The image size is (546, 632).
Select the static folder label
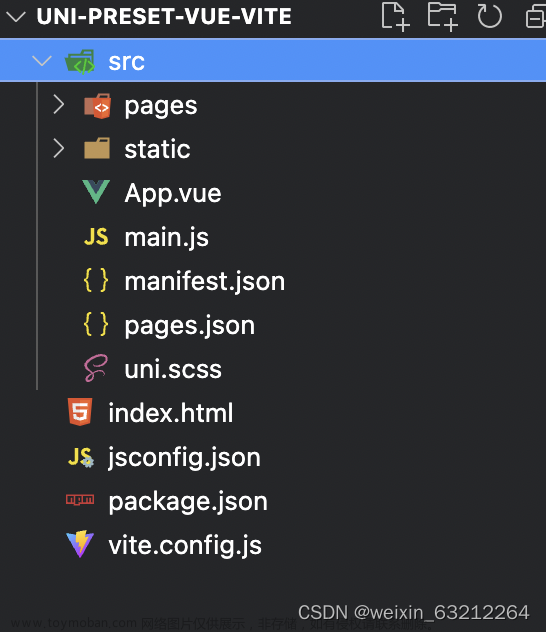point(157,149)
